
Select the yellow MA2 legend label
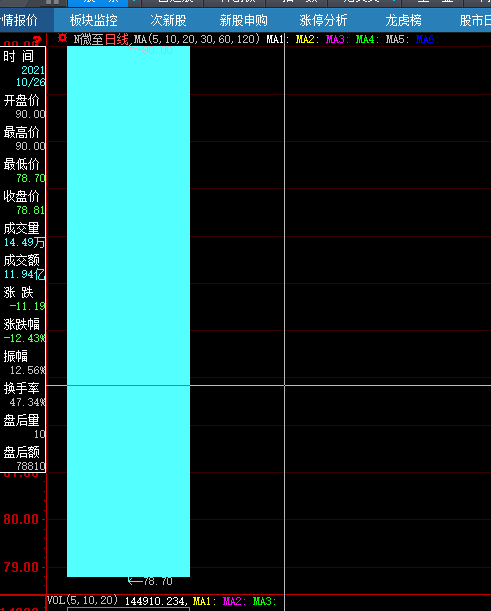point(307,39)
